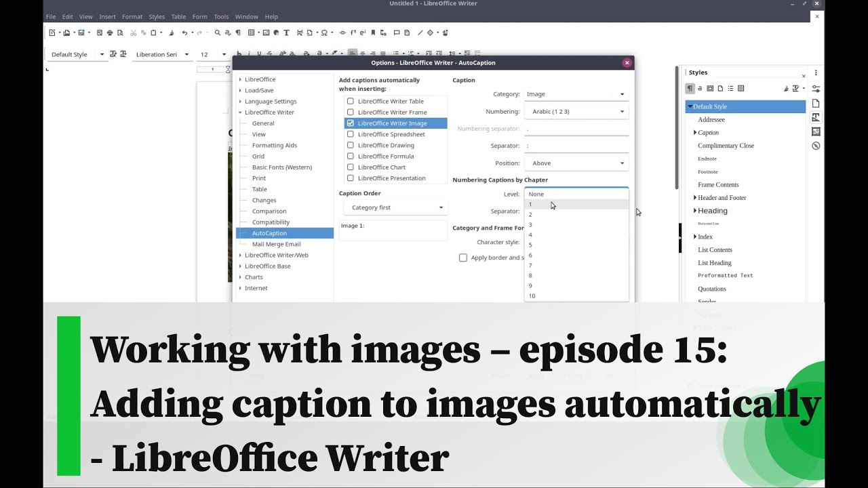Click the caption Separator input field
Screen dimensions: 868x488
pyautogui.click(x=576, y=146)
